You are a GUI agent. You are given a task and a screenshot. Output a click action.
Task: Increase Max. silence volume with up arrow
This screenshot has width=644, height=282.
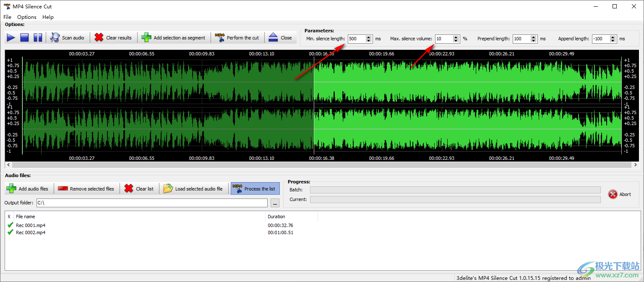point(456,37)
